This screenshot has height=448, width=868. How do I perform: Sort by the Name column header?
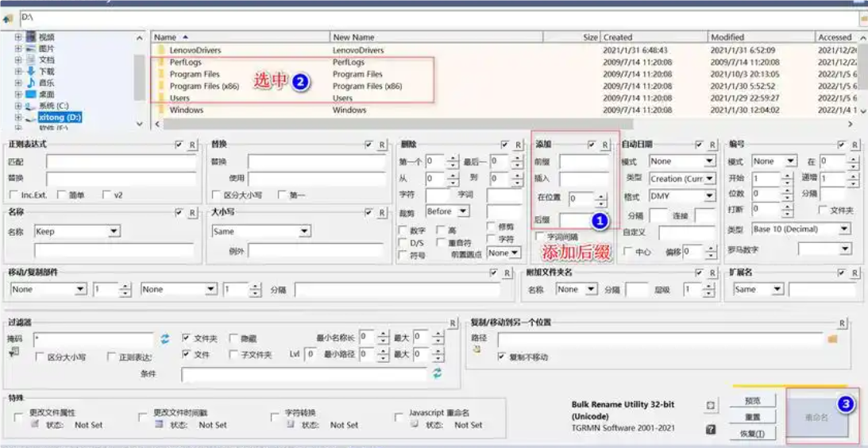click(241, 37)
